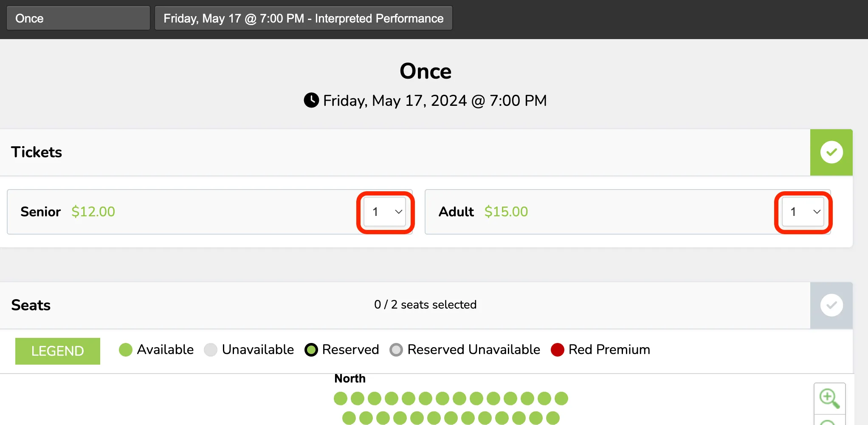
Task: Click the Reserved legend circle icon
Action: [x=311, y=350]
